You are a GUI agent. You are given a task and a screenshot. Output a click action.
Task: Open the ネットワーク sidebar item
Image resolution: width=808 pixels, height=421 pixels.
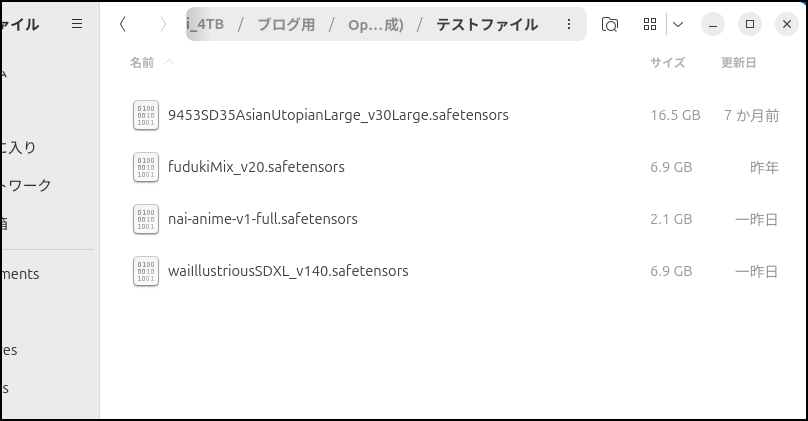(x=26, y=185)
